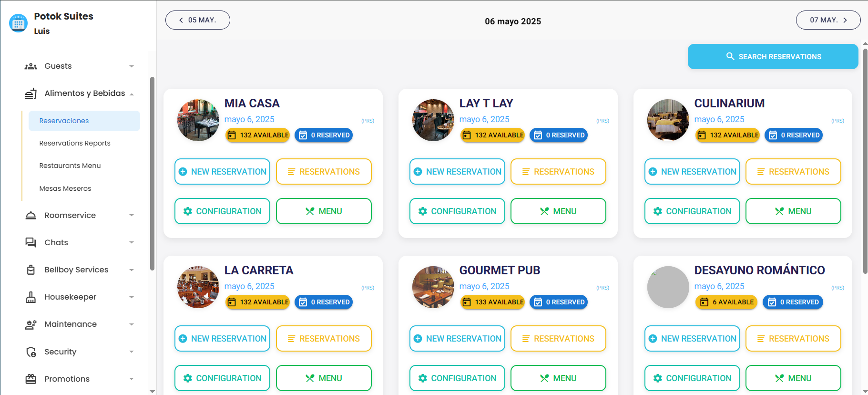
Task: Click the Maintenance worker icon
Action: click(31, 324)
